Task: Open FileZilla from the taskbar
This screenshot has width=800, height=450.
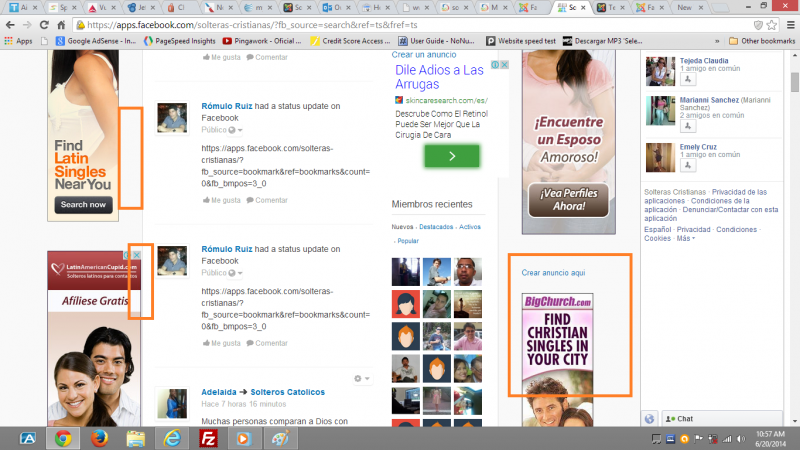Action: pos(208,439)
